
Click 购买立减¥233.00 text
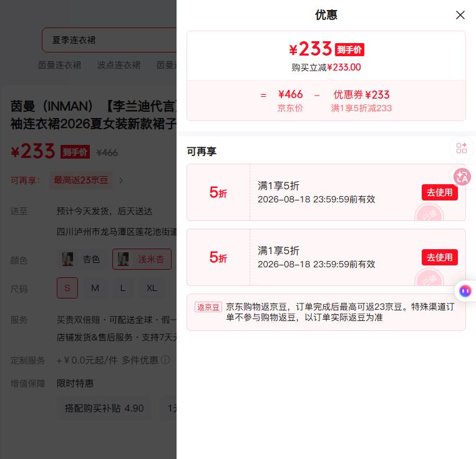point(326,67)
